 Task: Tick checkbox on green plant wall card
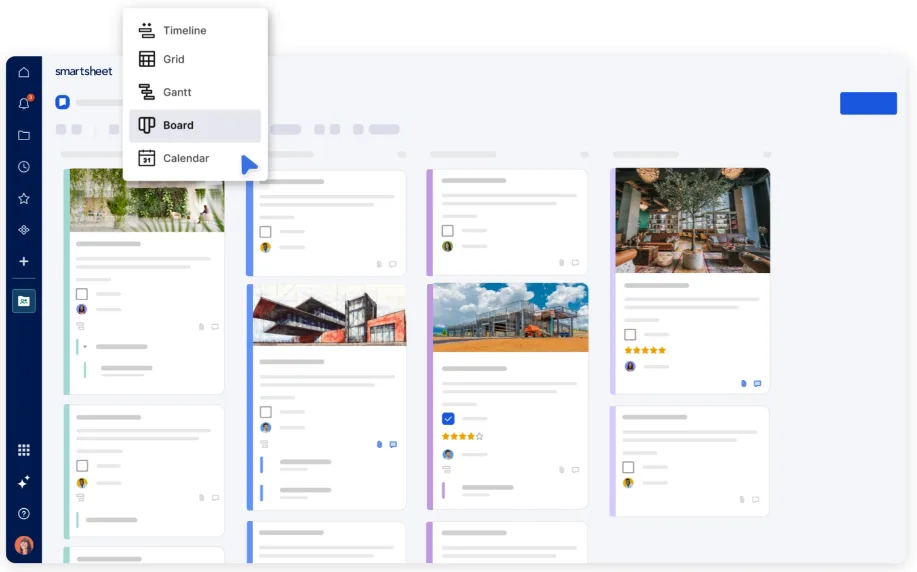click(x=82, y=294)
